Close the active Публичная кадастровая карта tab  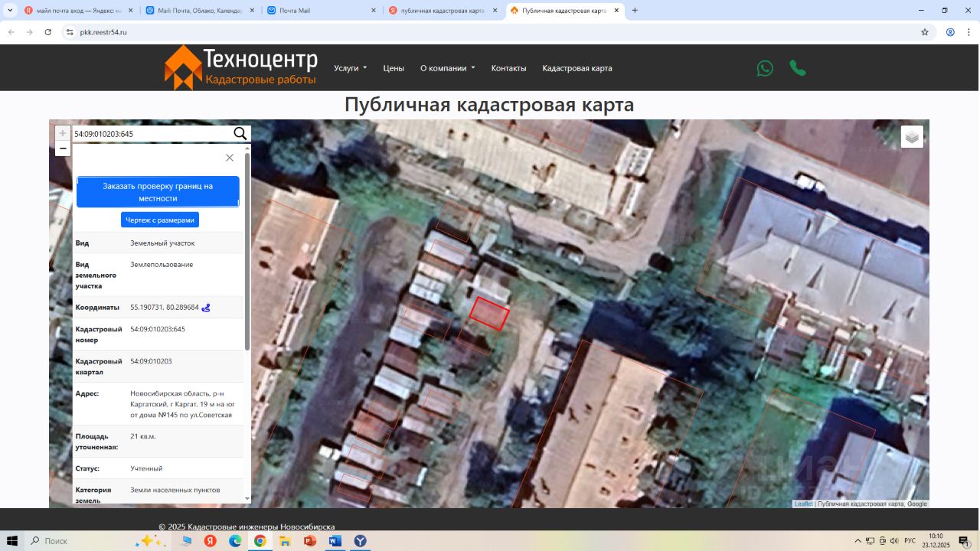point(616,11)
